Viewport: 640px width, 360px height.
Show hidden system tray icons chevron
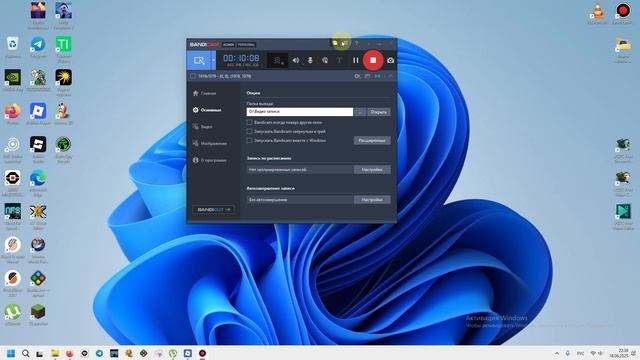pos(557,353)
